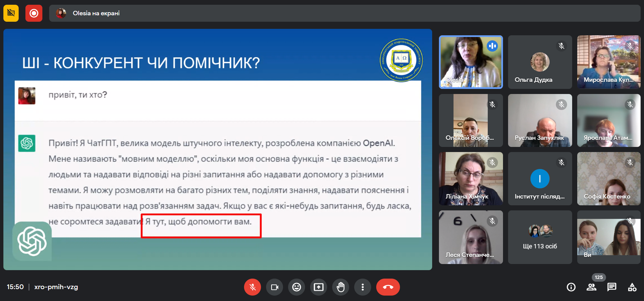644x301 pixels.
Task: Click the yellow captions-off icon at top left
Action: pyautogui.click(x=11, y=13)
